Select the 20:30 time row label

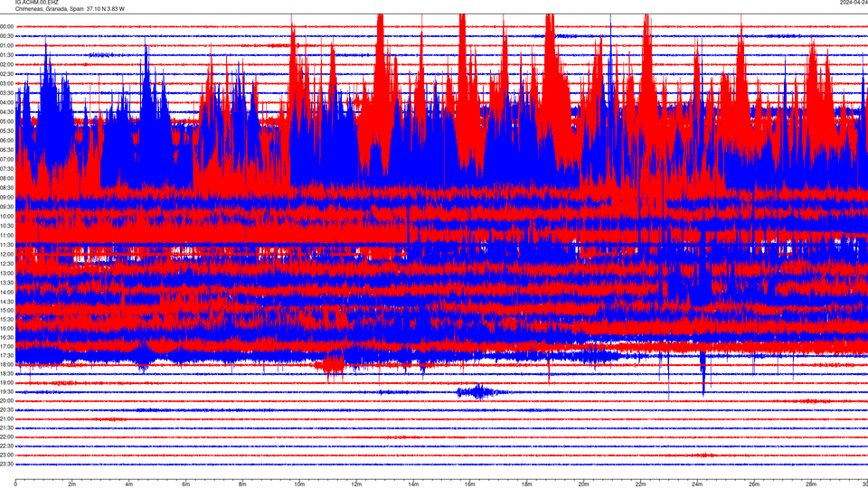6,410
